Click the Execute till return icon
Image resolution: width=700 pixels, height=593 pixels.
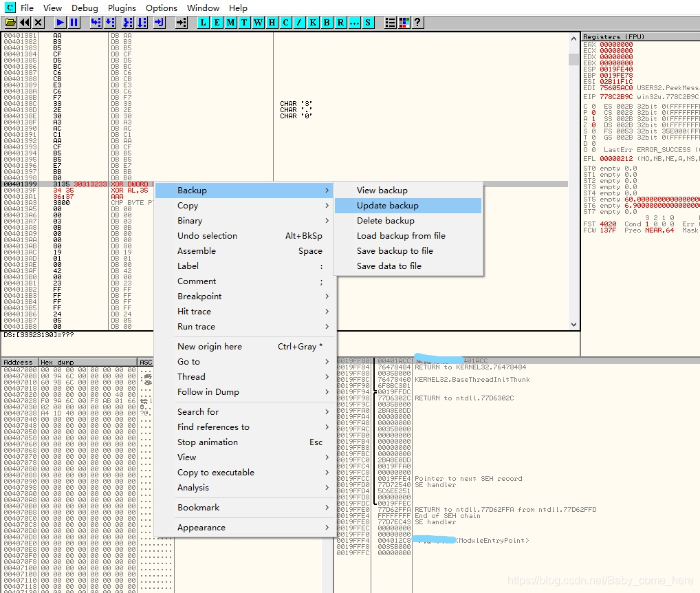pyautogui.click(x=160, y=22)
